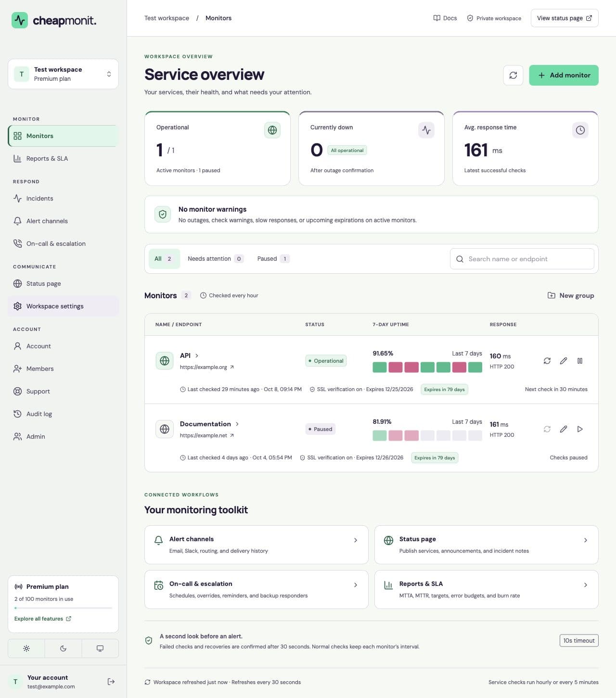This screenshot has height=698, width=616.
Task: Select the Paused filter tab
Action: coord(273,259)
